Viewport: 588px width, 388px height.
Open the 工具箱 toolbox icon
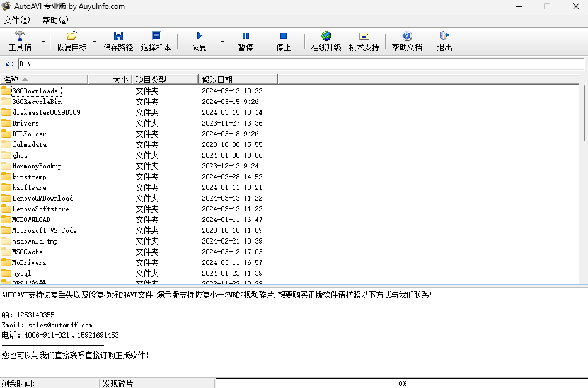20,37
